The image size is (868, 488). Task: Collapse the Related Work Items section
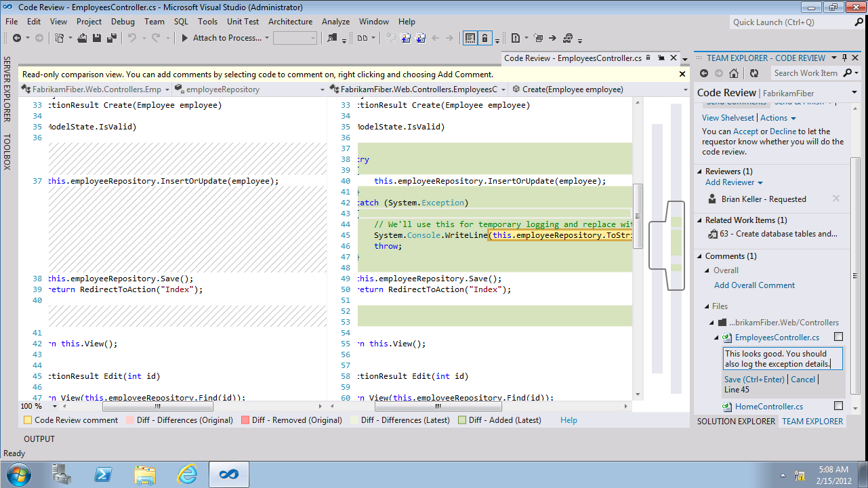700,220
